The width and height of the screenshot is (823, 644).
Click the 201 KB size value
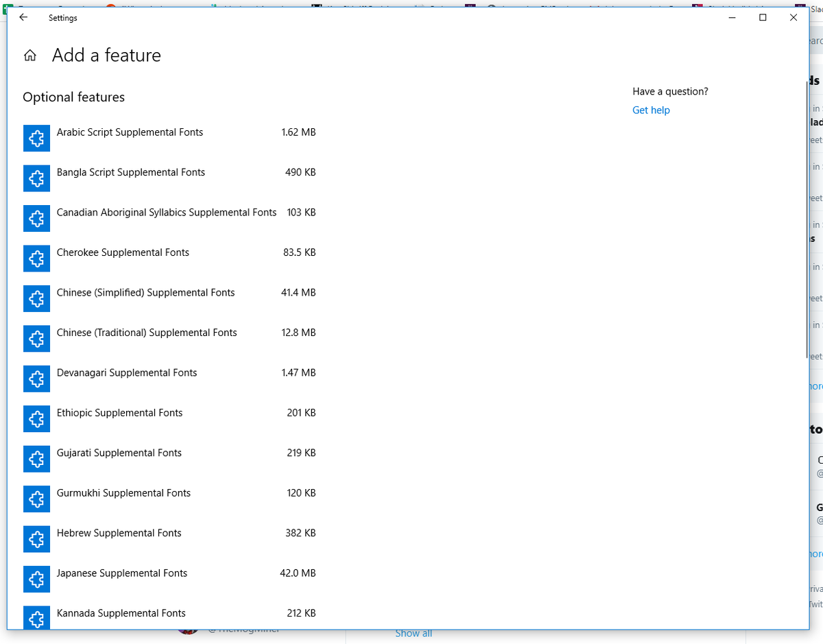[301, 413]
